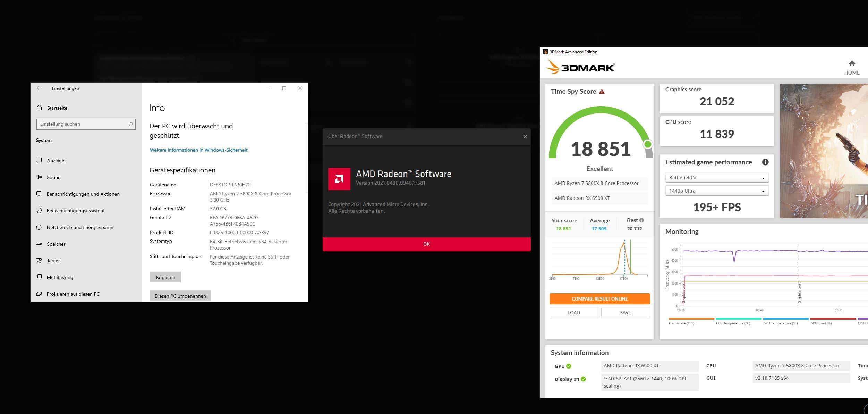Open Weitere Informationen in Windows-Sicherheit link

coord(198,150)
